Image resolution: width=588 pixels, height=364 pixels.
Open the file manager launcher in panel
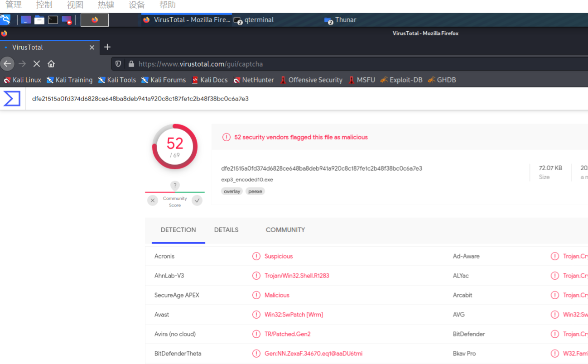39,20
